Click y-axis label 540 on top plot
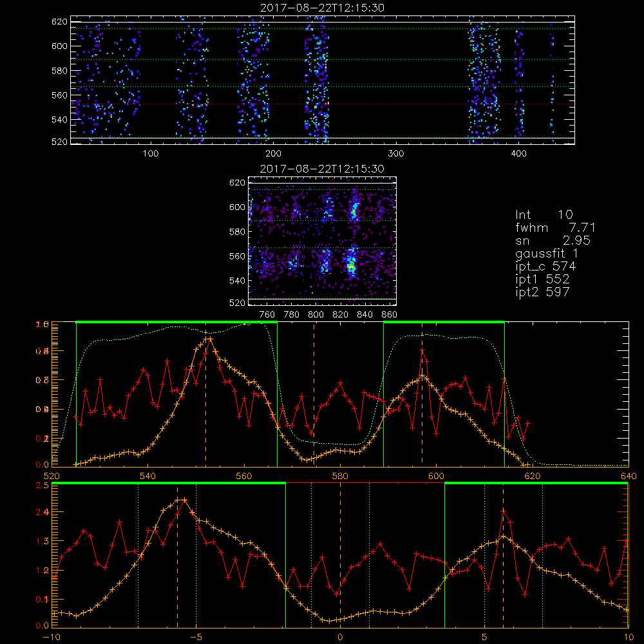The width and height of the screenshot is (644, 644). tap(59, 120)
